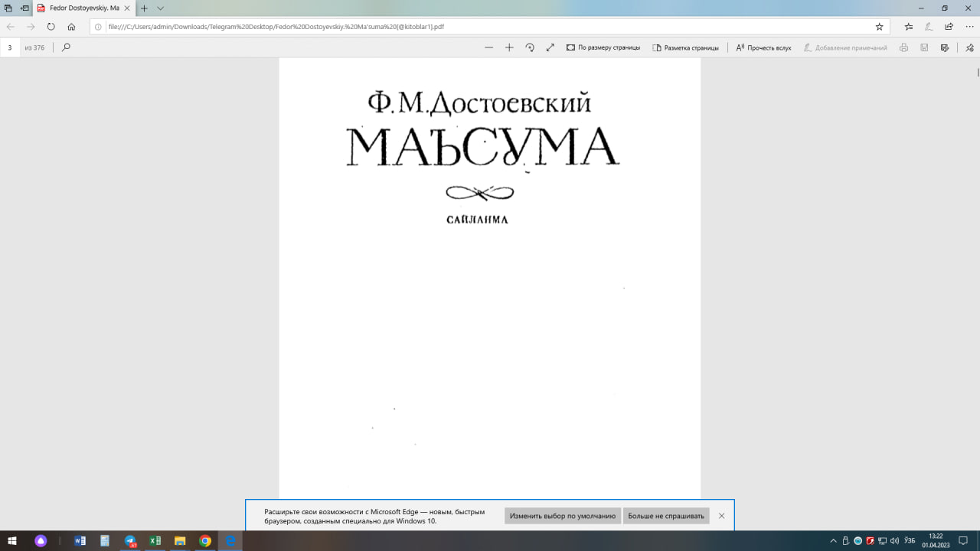Enter full screen reading view

click(550, 47)
